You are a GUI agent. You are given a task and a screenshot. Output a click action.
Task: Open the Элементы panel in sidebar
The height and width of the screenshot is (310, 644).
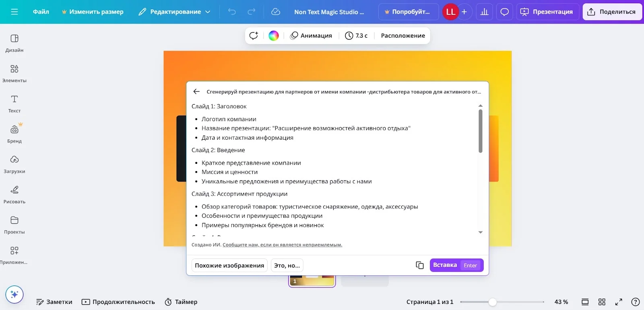pyautogui.click(x=14, y=73)
